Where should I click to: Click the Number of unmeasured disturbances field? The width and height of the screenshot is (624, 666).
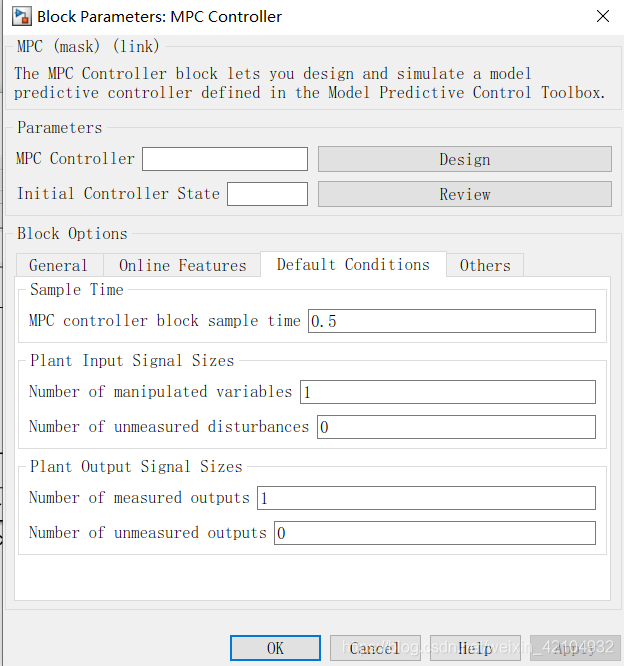456,427
